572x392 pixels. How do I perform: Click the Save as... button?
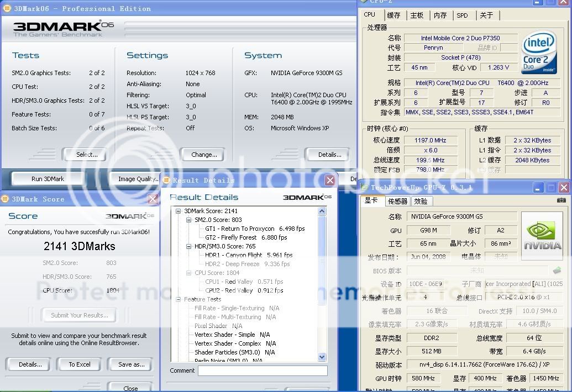pyautogui.click(x=132, y=364)
